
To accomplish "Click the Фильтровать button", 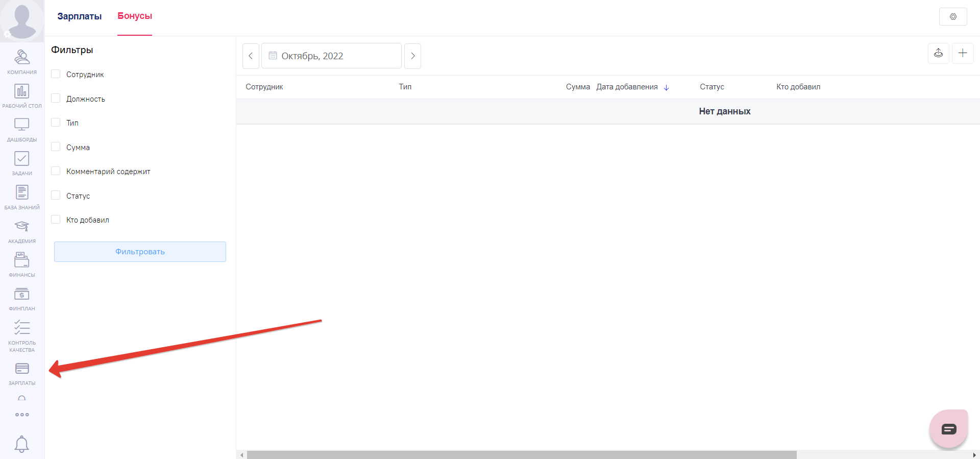I will [140, 252].
